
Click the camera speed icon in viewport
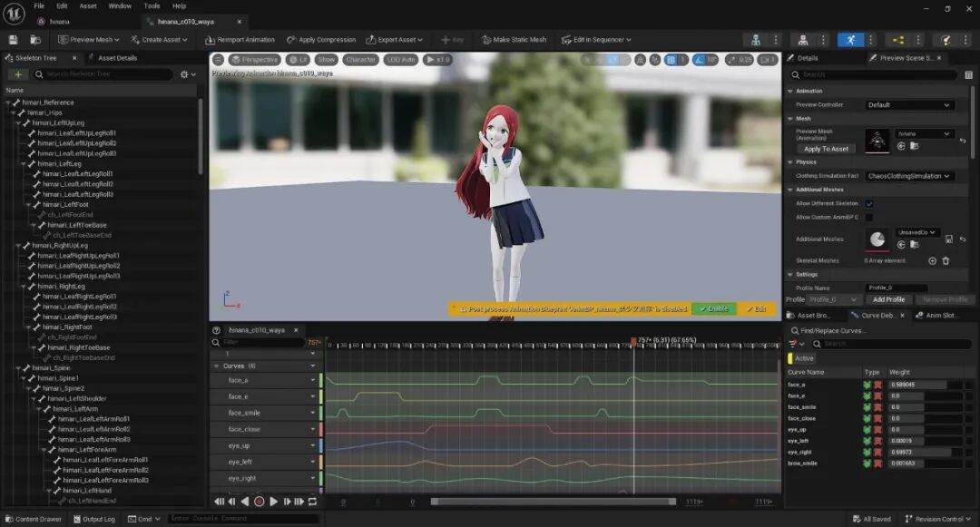click(768, 60)
